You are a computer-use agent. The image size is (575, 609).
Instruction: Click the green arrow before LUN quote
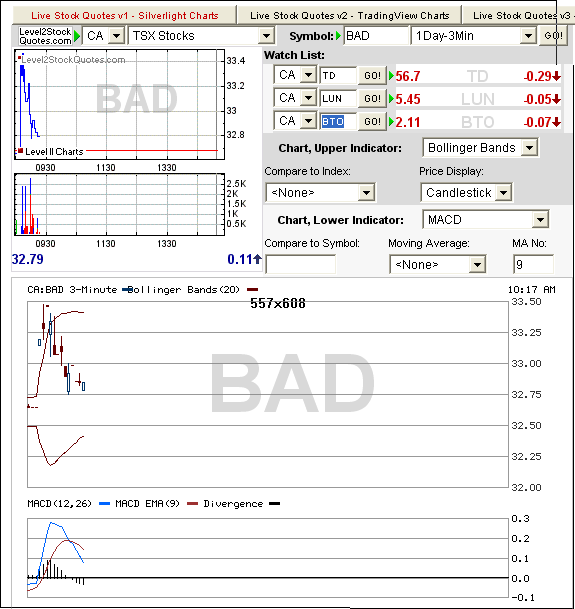coord(392,99)
